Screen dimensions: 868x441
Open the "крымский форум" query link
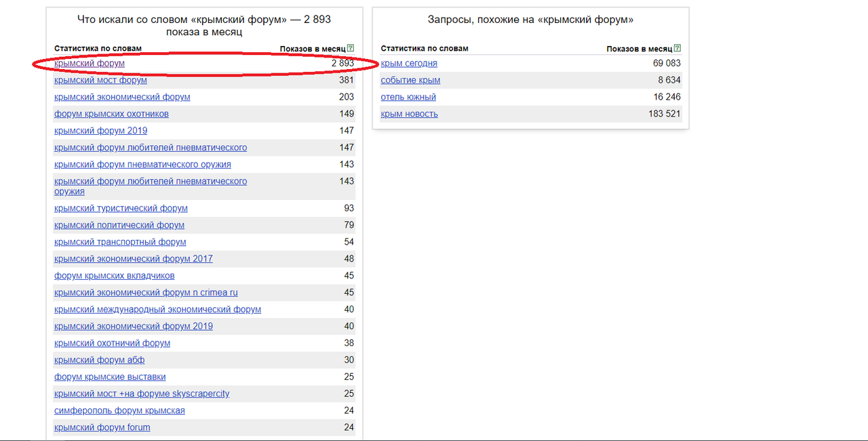(90, 63)
